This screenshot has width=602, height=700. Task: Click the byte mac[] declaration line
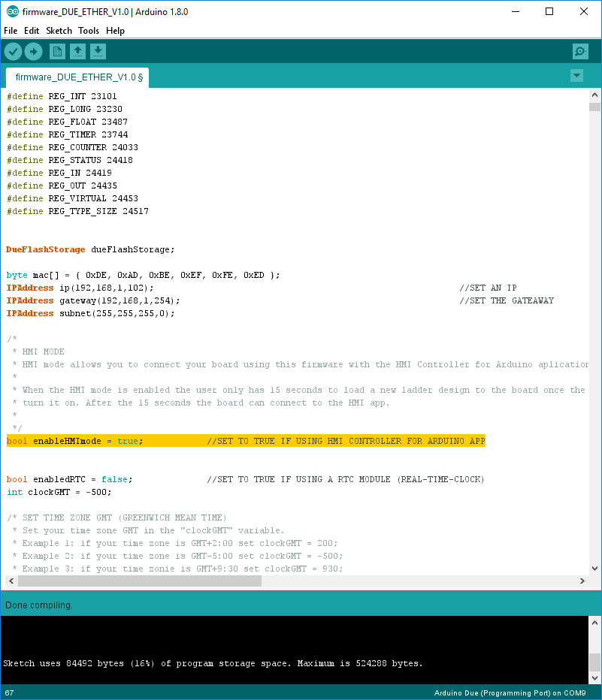tap(143, 275)
